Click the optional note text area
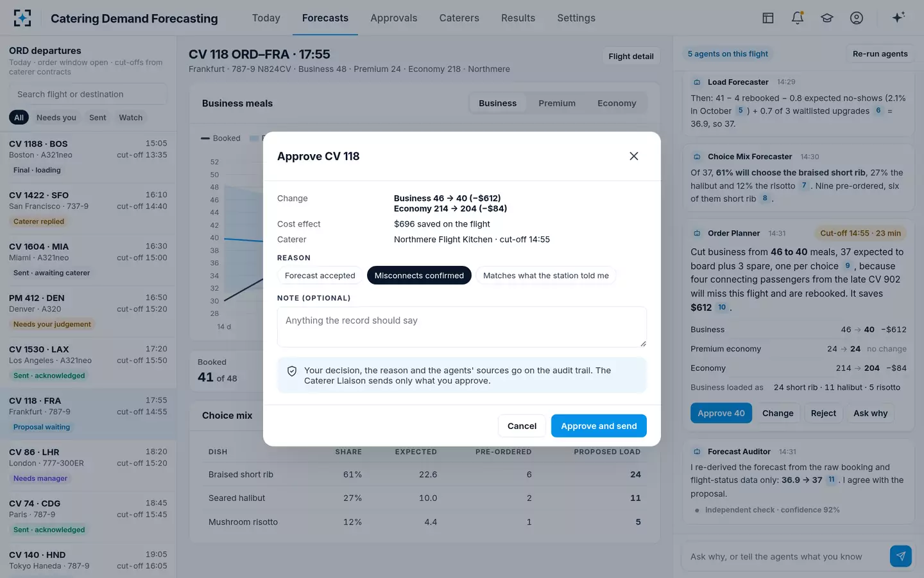 point(462,327)
